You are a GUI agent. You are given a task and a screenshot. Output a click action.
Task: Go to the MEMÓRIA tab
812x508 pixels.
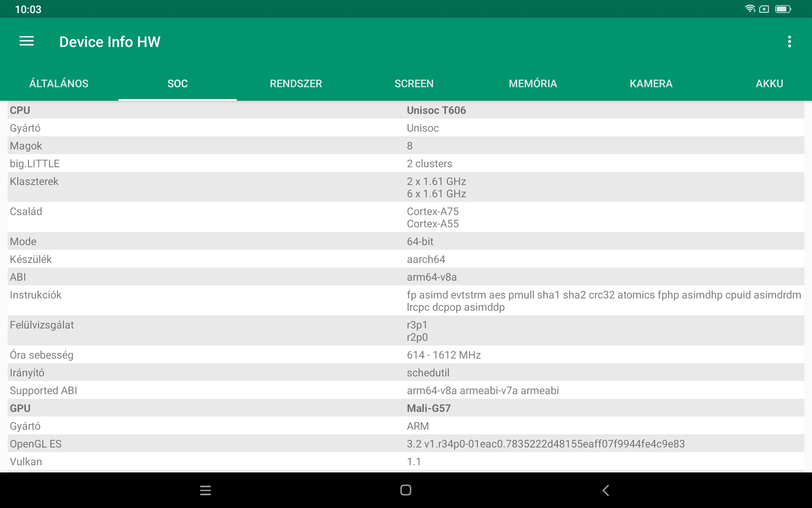(532, 83)
